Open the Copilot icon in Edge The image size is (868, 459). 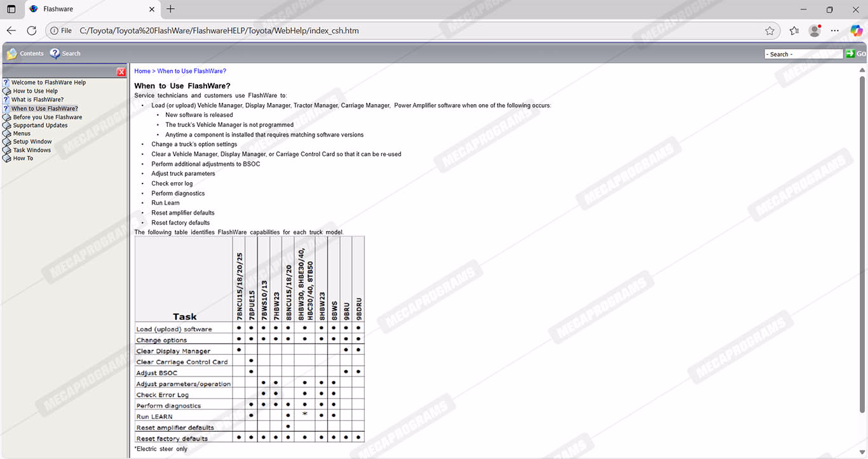point(856,30)
